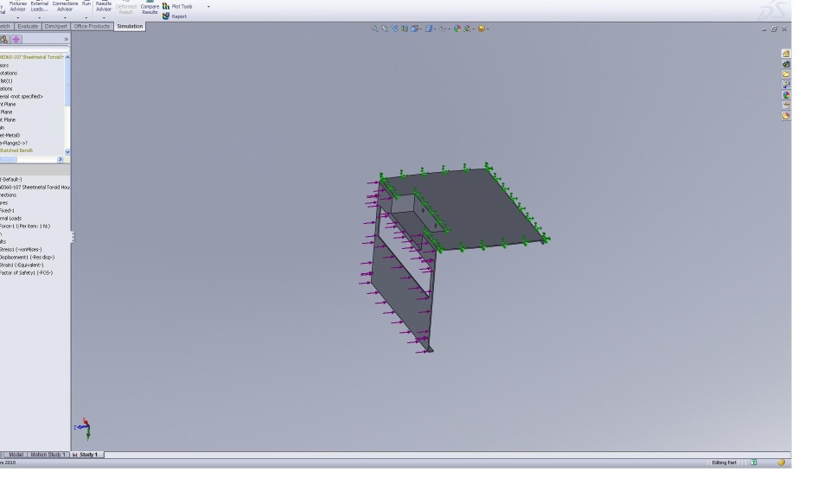Select the Simulation tab

(130, 27)
